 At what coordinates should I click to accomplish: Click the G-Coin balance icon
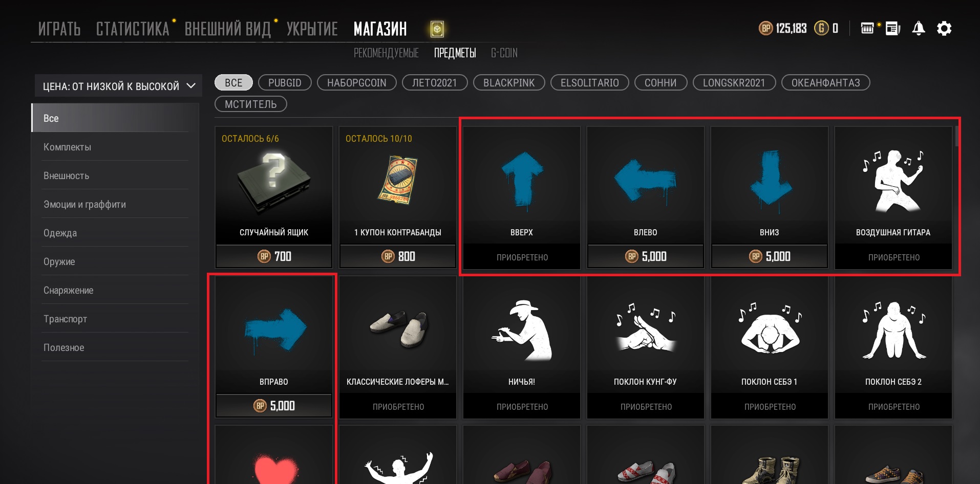[x=821, y=28]
